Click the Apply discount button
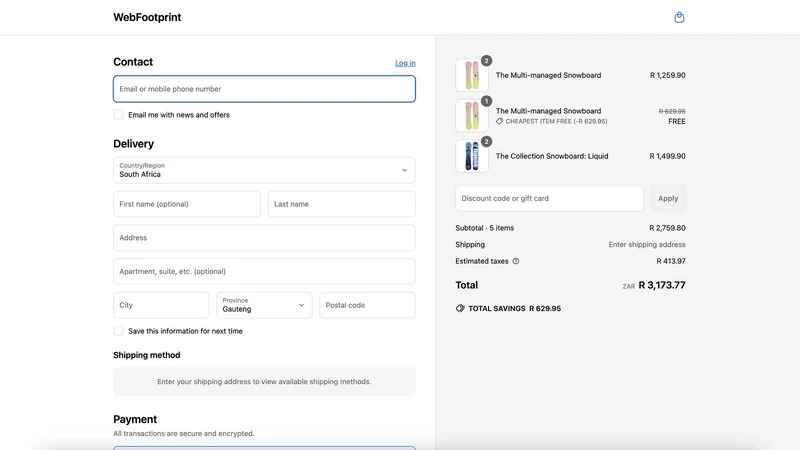 pos(668,198)
